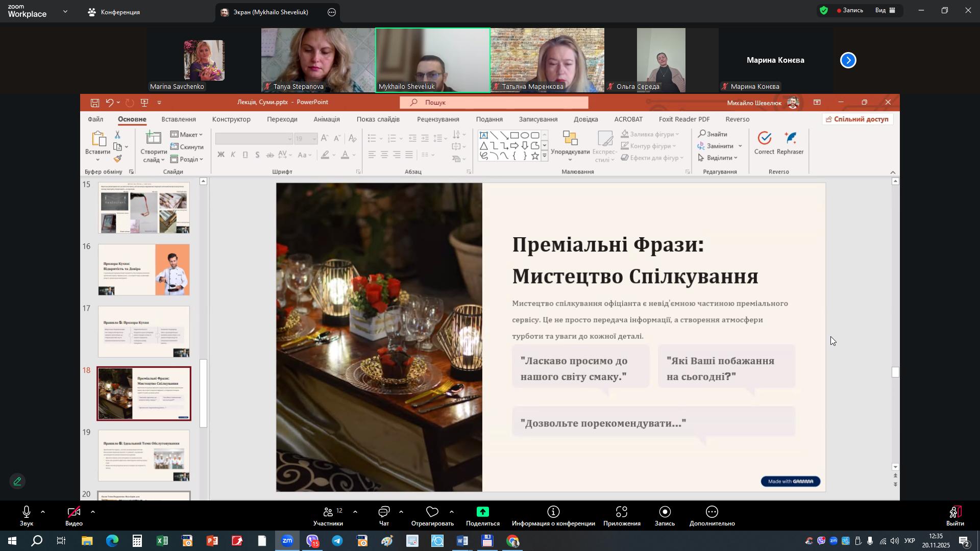Expand the Макет layout dropdown
This screenshot has width=980, height=551.
tap(187, 134)
